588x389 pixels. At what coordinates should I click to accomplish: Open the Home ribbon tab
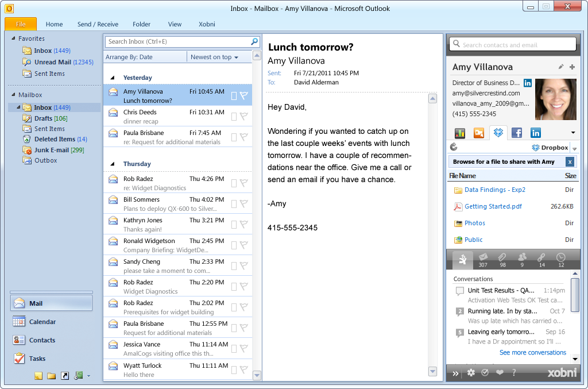pos(55,24)
